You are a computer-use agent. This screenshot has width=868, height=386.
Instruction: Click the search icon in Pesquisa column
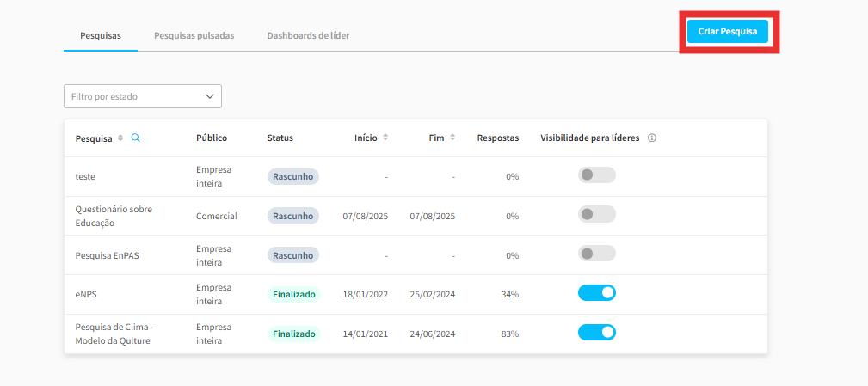click(x=136, y=138)
